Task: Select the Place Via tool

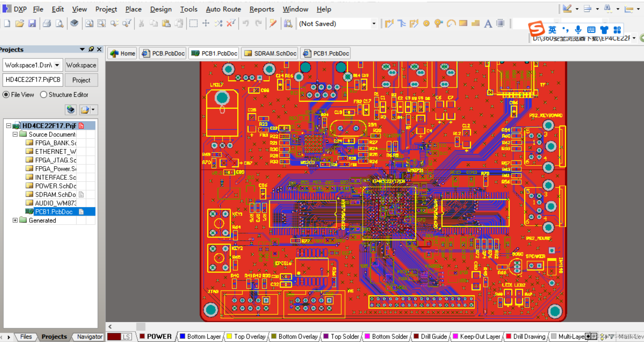Action: point(438,23)
